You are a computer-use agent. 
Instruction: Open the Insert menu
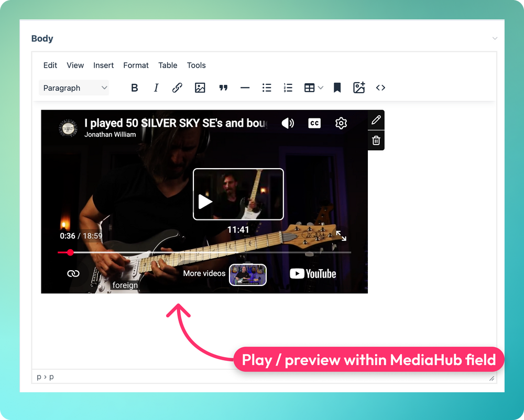(104, 65)
